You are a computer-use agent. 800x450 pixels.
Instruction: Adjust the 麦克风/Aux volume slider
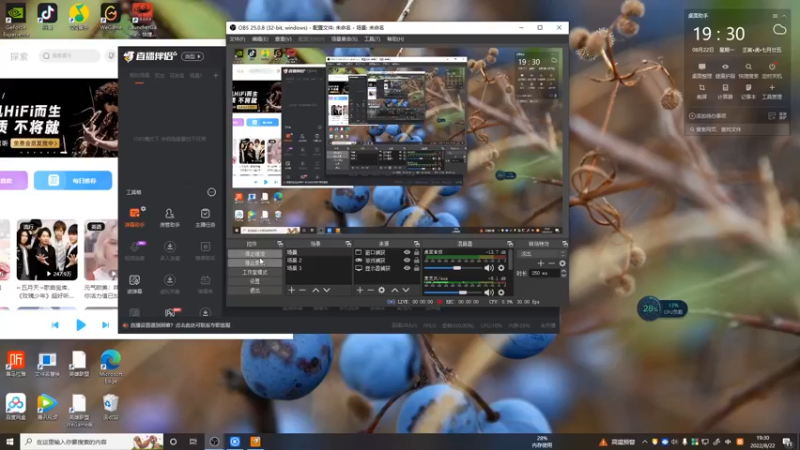[x=451, y=292]
